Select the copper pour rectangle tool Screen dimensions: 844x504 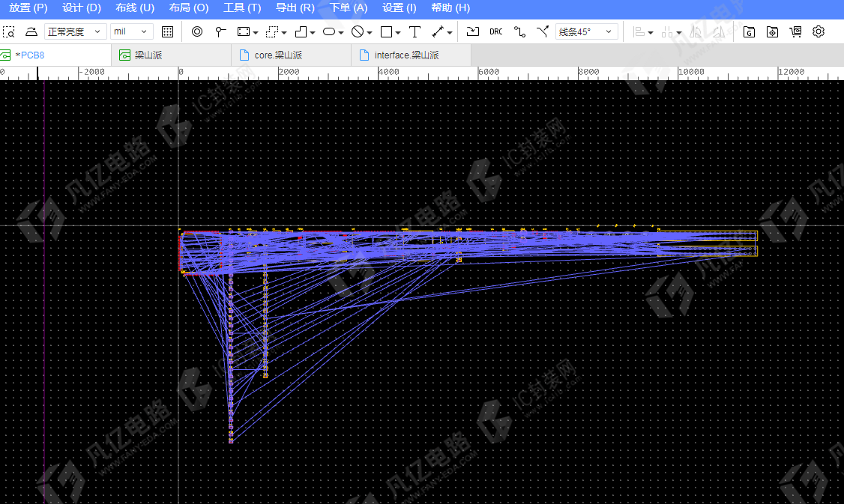click(x=244, y=31)
